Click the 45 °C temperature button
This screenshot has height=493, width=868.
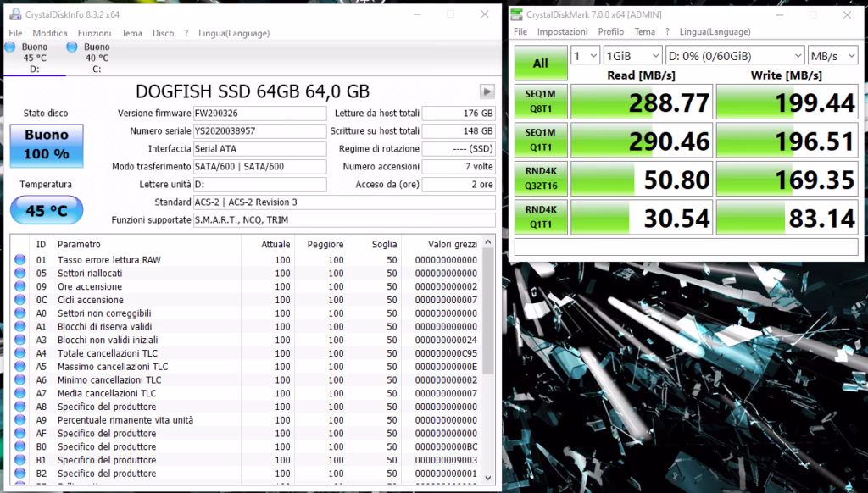(x=47, y=210)
